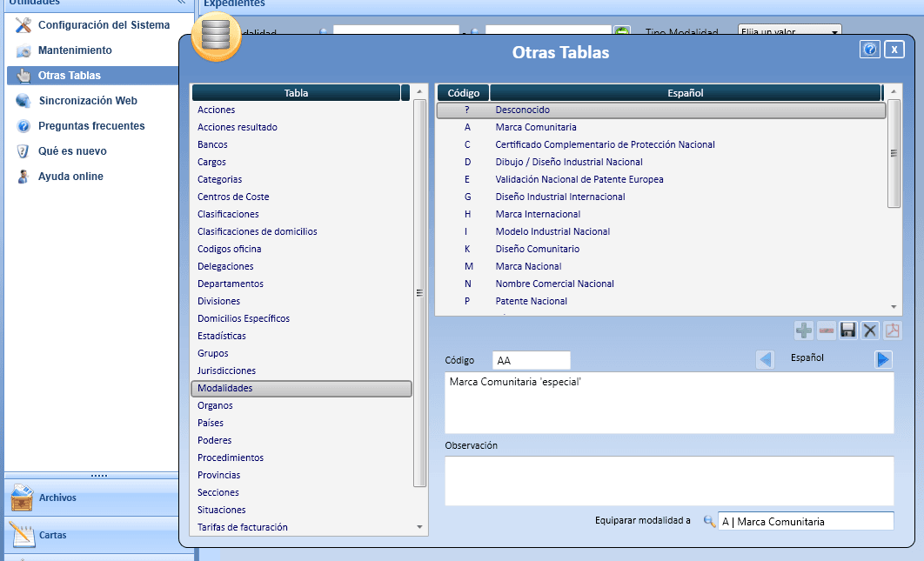The image size is (924, 561).
Task: Click the Tabla list scroll-up arrow
Action: pyautogui.click(x=419, y=92)
